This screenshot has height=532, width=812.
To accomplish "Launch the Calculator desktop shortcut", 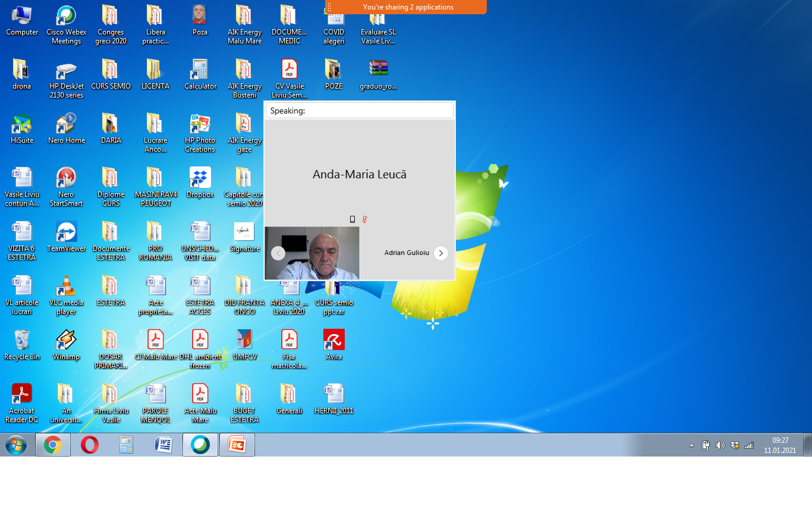I will (200, 74).
